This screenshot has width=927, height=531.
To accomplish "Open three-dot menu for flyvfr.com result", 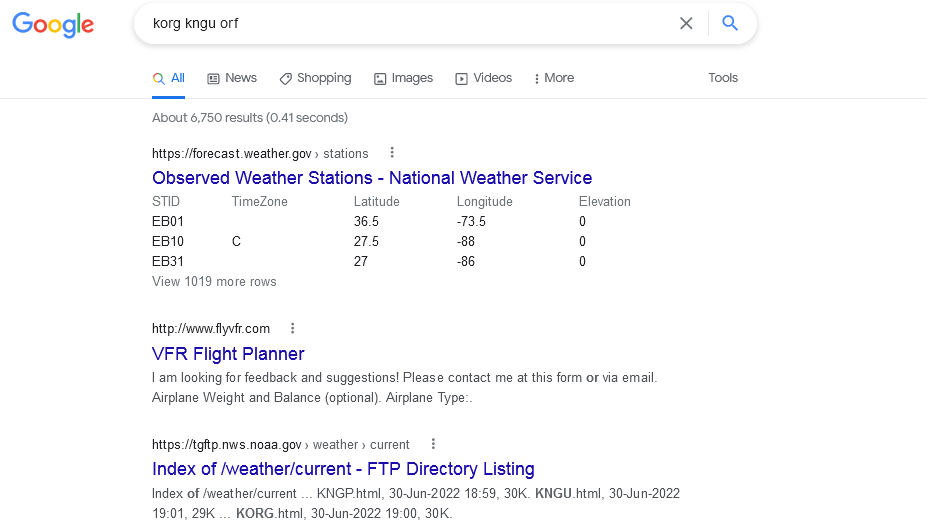I will (x=293, y=328).
